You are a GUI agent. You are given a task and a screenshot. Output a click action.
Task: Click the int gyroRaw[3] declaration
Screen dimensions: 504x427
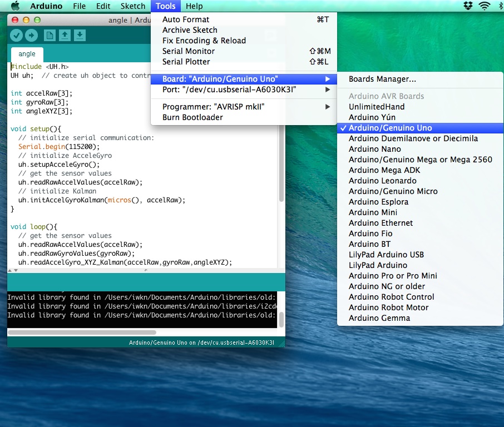coord(39,102)
